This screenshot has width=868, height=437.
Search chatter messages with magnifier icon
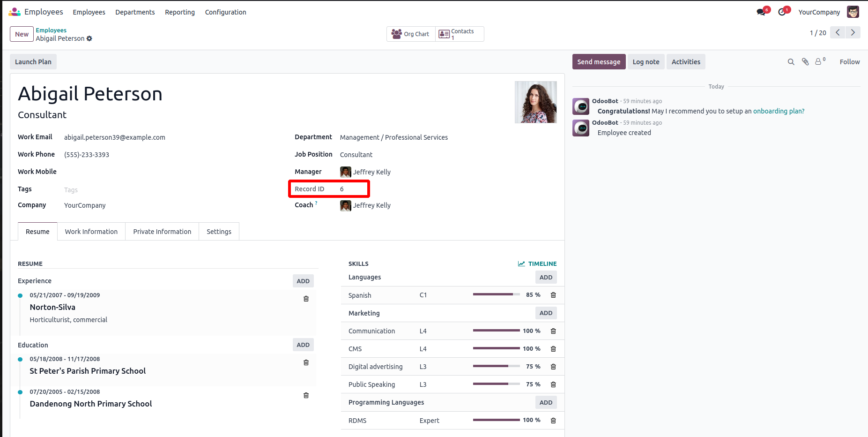pos(791,62)
